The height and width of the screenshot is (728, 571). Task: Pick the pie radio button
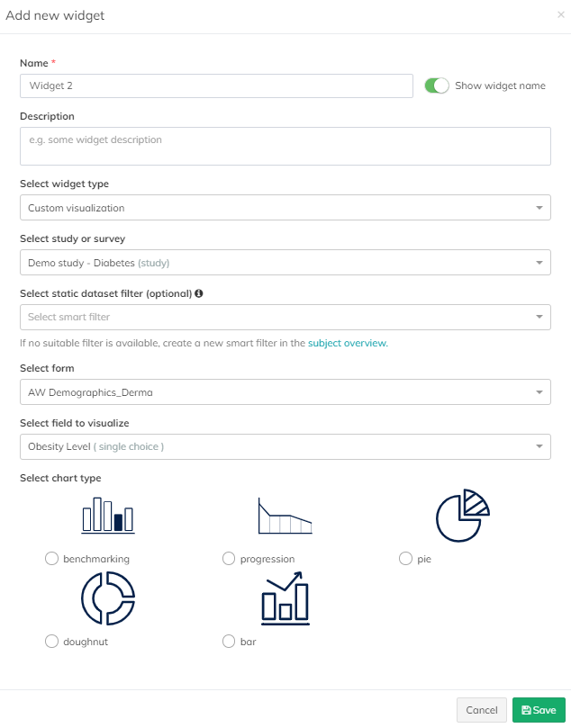click(405, 559)
